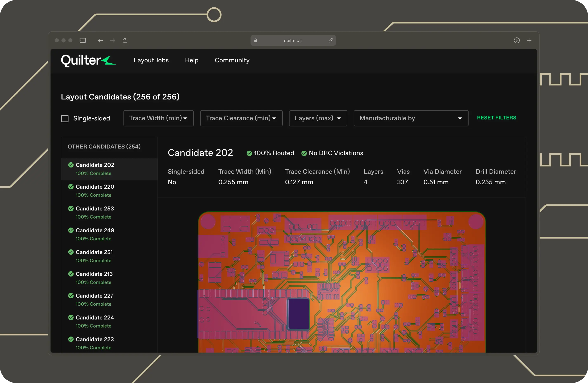This screenshot has width=588, height=383.
Task: Click the green check next to Candidate 202 in list
Action: pyautogui.click(x=71, y=165)
